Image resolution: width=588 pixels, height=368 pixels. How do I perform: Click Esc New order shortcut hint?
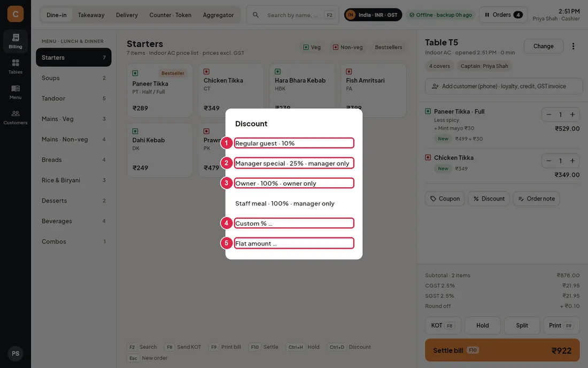pyautogui.click(x=148, y=358)
